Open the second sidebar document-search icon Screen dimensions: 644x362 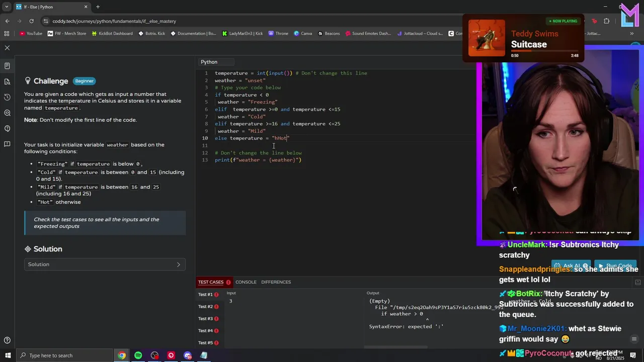(7, 81)
